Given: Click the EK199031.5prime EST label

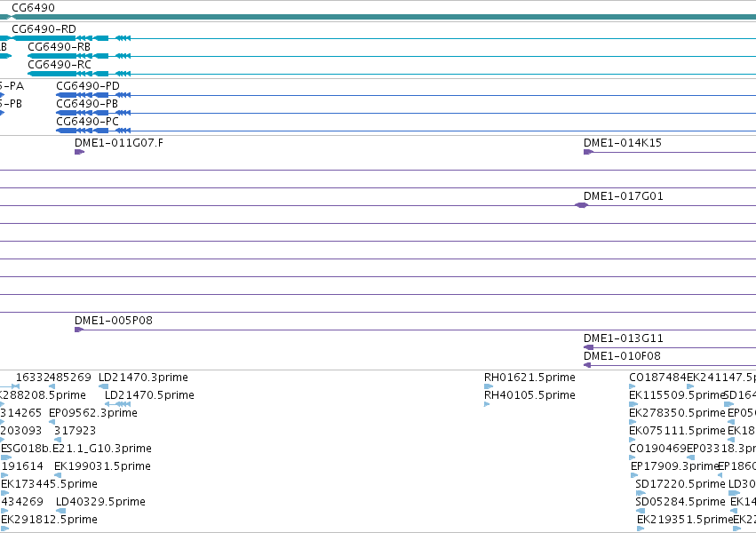Looking at the screenshot, I should 103,466.
